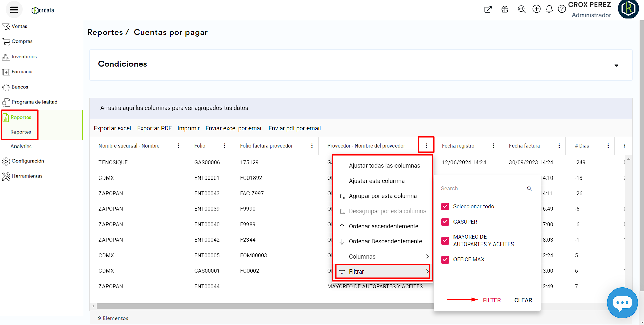644x325 pixels.
Task: Click Exportar excel
Action: click(112, 128)
